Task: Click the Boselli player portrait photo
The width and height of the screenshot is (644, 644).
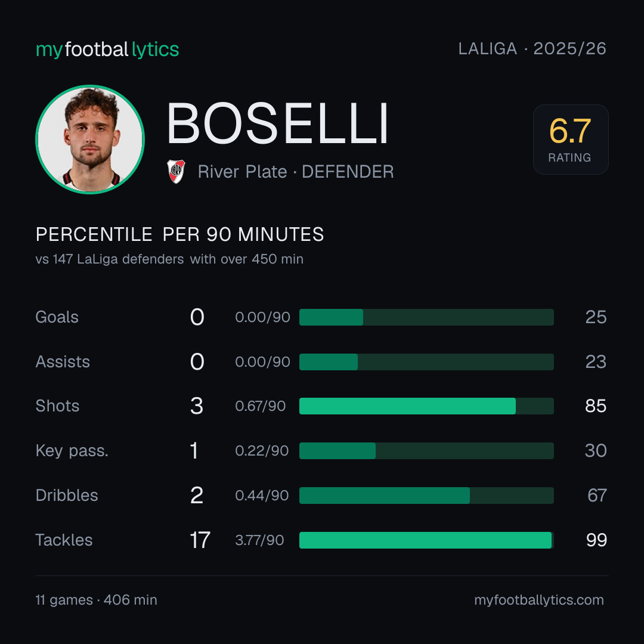Action: coord(90,139)
